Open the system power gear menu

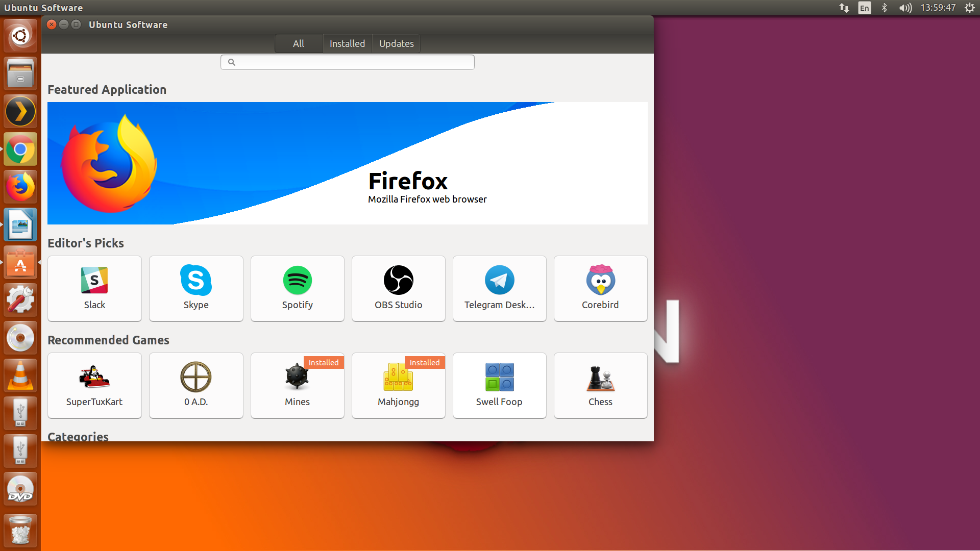(x=970, y=8)
